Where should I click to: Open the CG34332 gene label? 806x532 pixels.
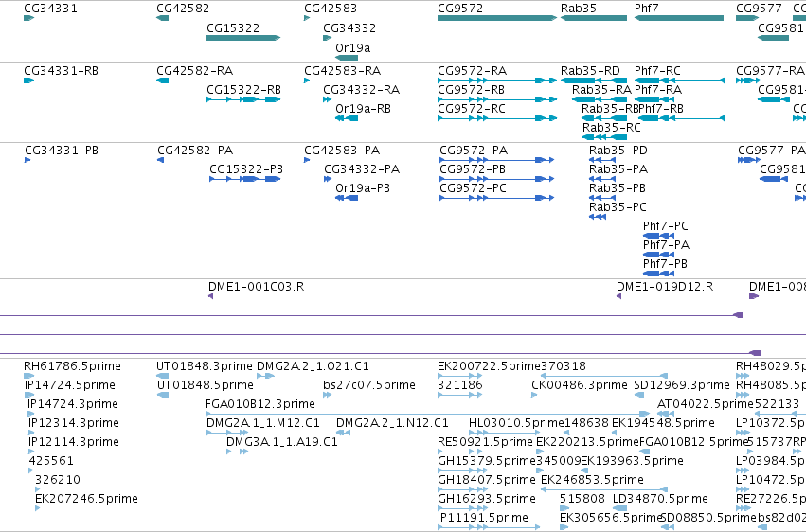pyautogui.click(x=349, y=27)
